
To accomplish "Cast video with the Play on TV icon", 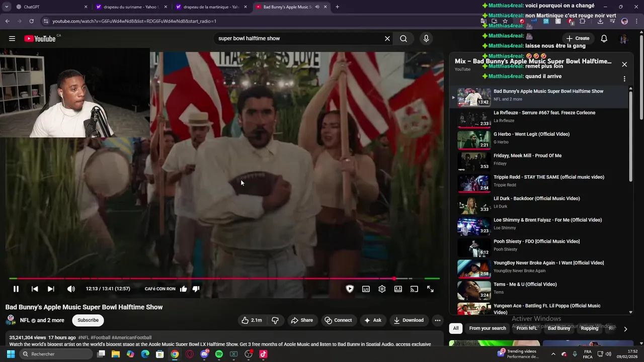I will click(414, 289).
